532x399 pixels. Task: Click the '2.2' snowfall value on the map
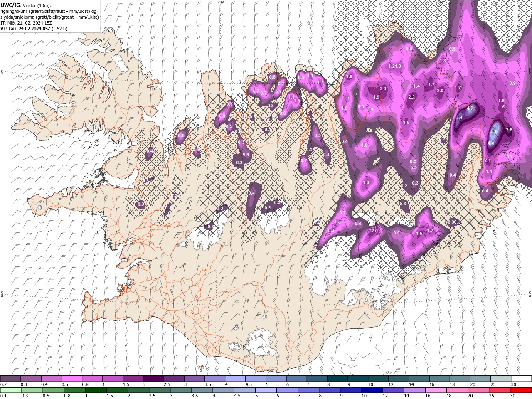(x=411, y=97)
